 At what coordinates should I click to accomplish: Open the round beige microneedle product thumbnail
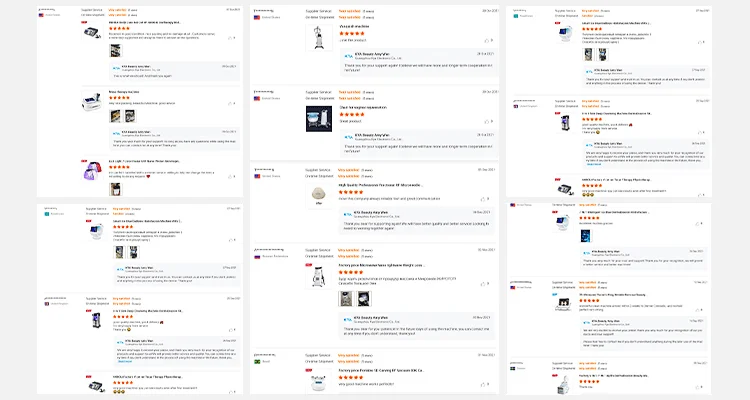click(x=319, y=195)
